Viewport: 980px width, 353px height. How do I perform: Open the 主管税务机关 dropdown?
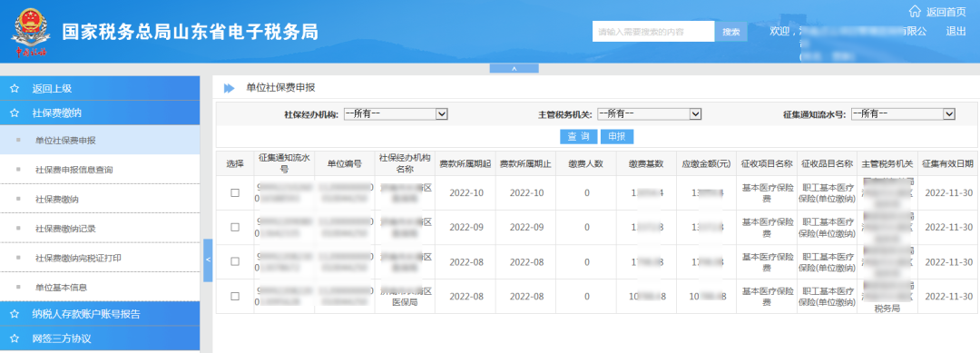[650, 113]
